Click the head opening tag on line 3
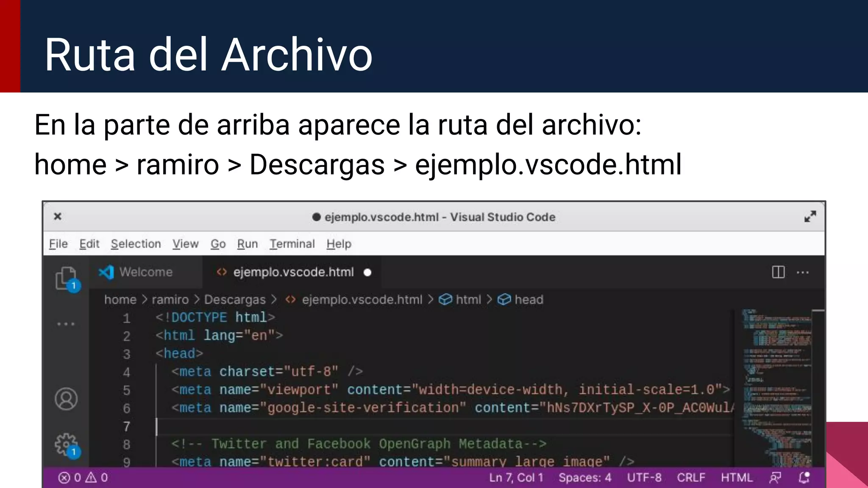Image resolution: width=868 pixels, height=488 pixels. [x=179, y=353]
